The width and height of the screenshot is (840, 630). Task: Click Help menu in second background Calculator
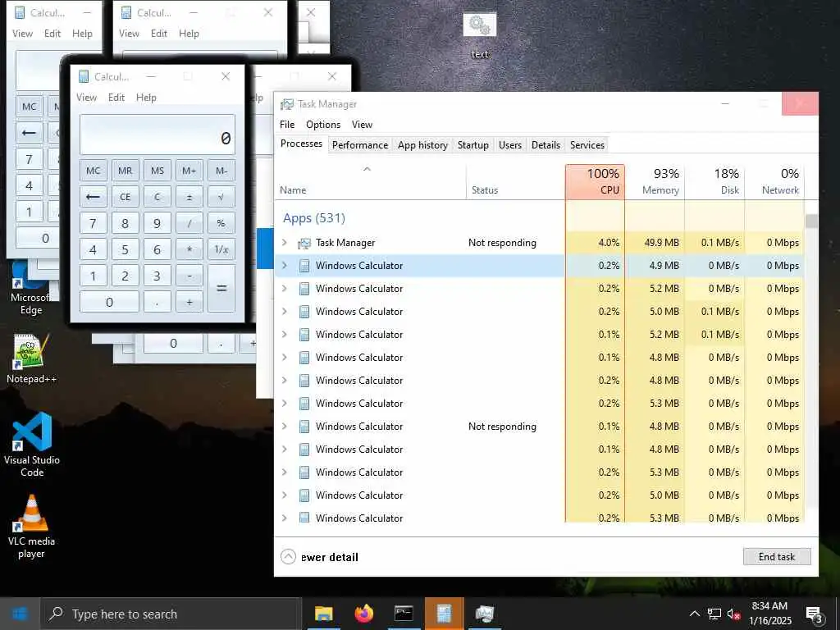[189, 33]
